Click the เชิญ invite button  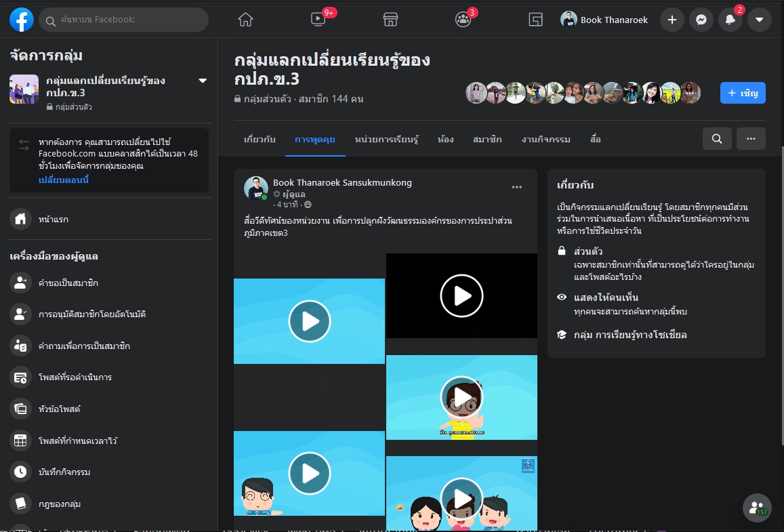pos(743,93)
